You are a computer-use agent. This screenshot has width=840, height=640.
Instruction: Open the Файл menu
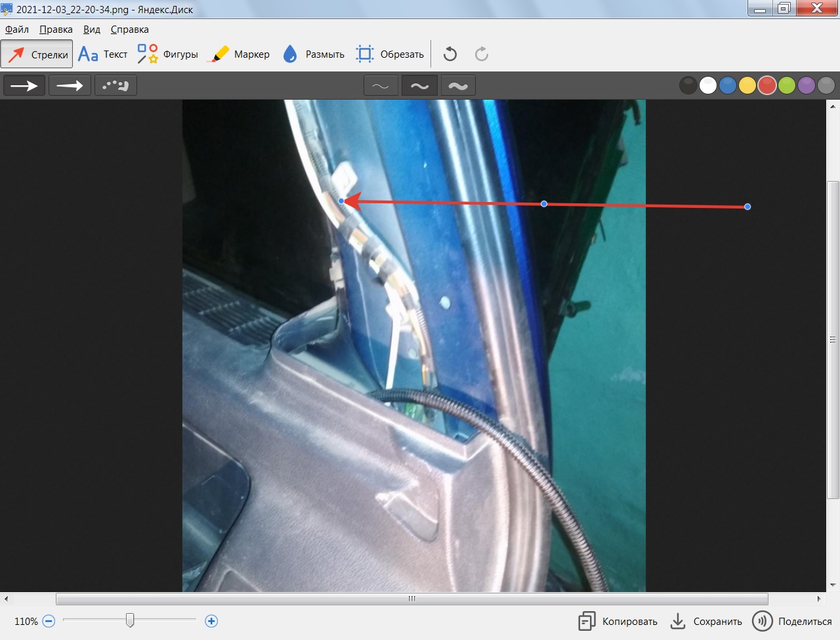coord(17,30)
